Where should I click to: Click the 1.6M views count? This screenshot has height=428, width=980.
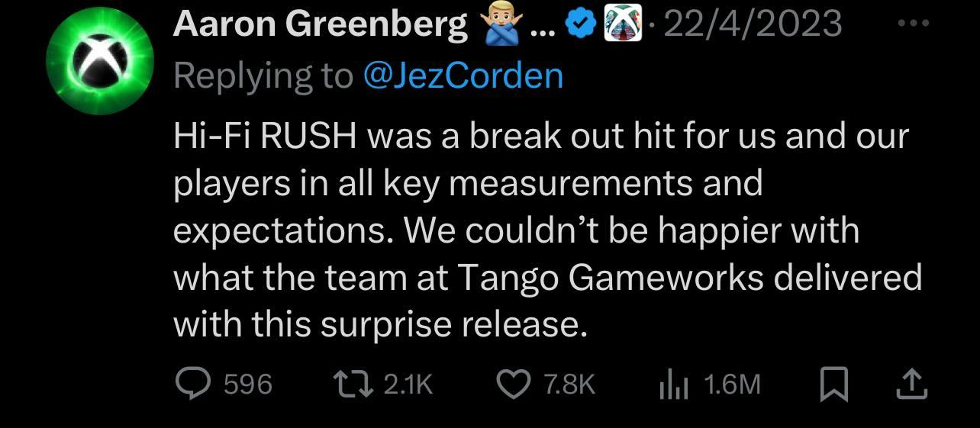click(x=732, y=385)
